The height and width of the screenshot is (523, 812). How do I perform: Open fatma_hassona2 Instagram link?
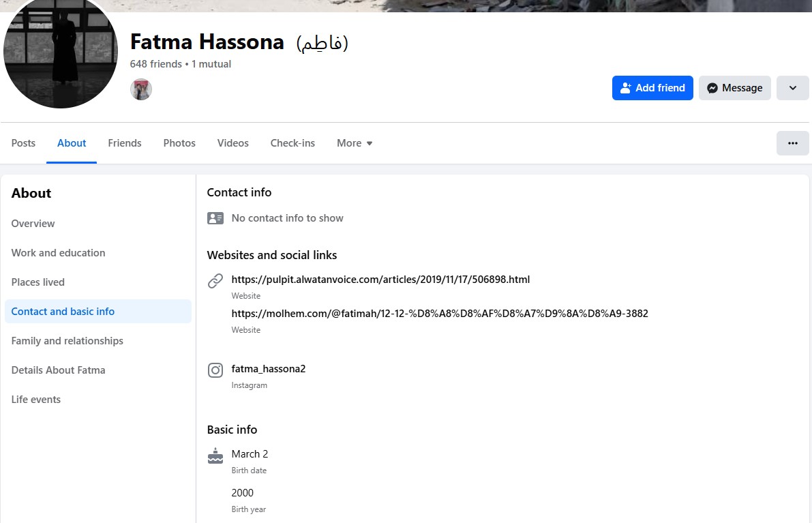pyautogui.click(x=268, y=369)
